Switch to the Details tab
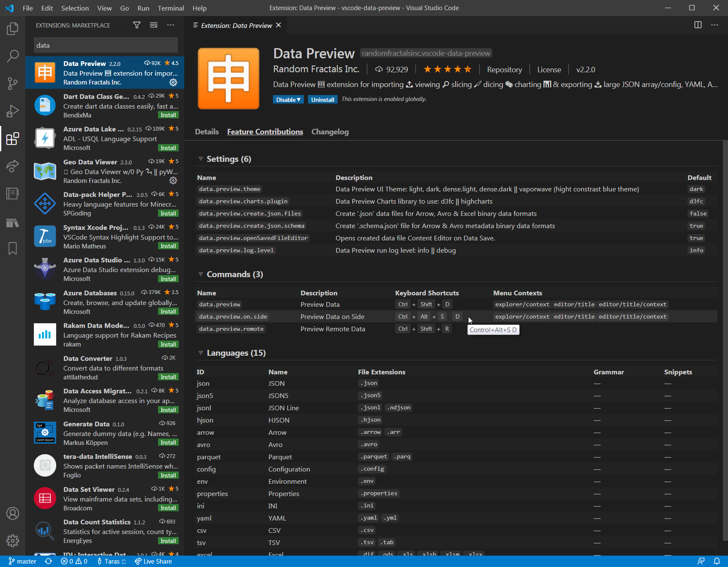The height and width of the screenshot is (567, 728). coord(207,132)
